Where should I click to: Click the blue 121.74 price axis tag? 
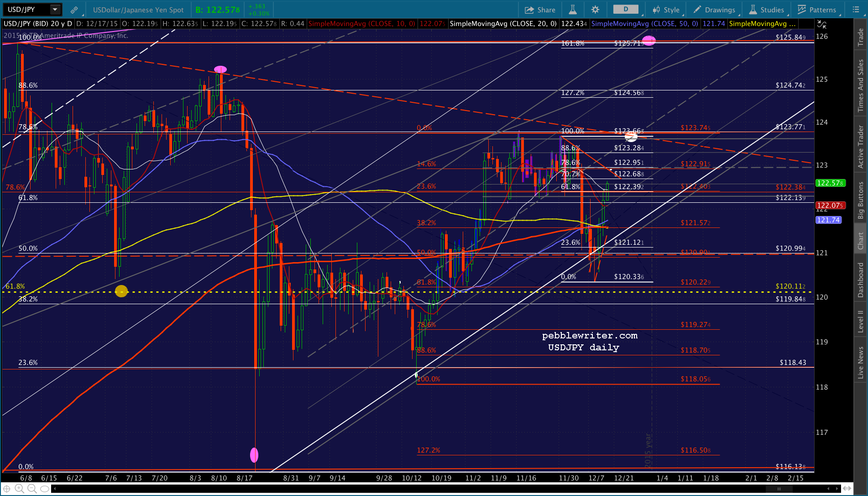tap(828, 220)
